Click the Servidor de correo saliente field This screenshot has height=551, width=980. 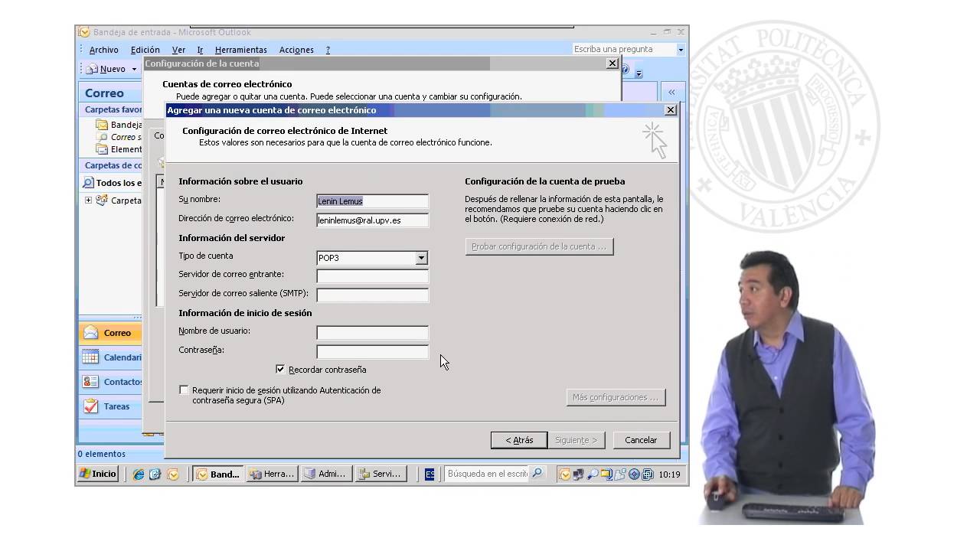point(372,295)
